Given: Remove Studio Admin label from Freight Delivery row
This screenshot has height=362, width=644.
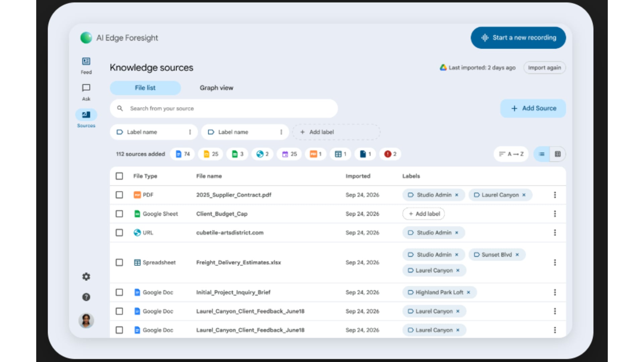Looking at the screenshot, I should coord(457,255).
